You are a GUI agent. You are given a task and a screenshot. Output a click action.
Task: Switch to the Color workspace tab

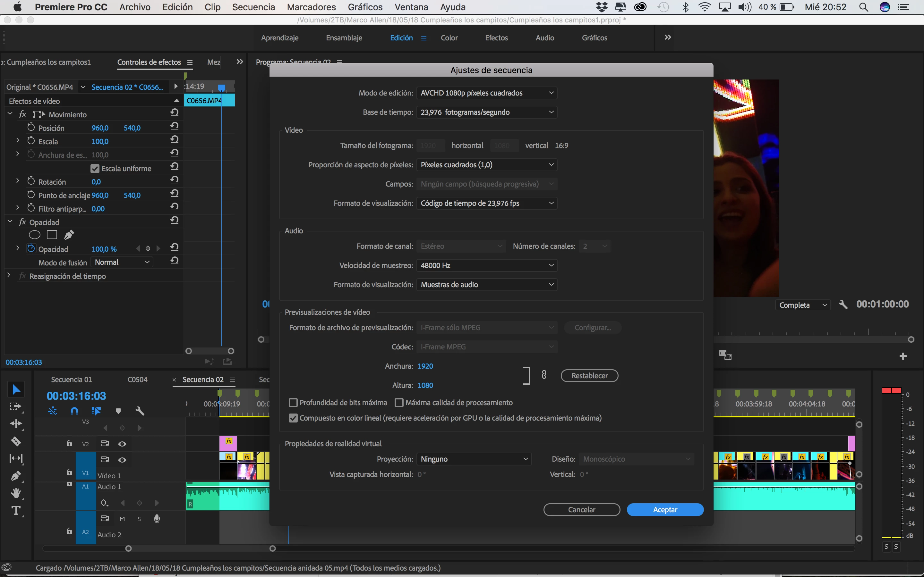pos(449,38)
